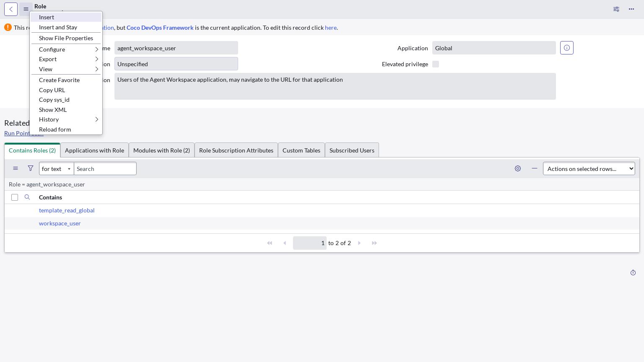Go to next page of list

coord(359,243)
